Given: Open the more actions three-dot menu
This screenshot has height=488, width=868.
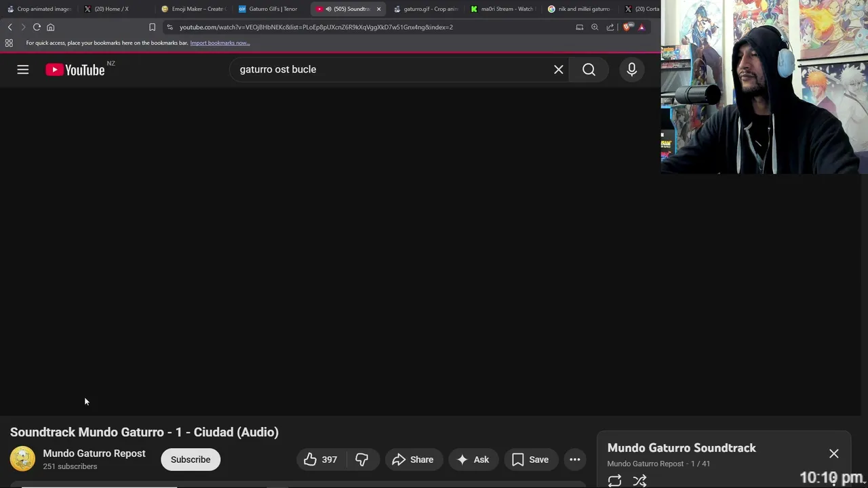Looking at the screenshot, I should [575, 460].
